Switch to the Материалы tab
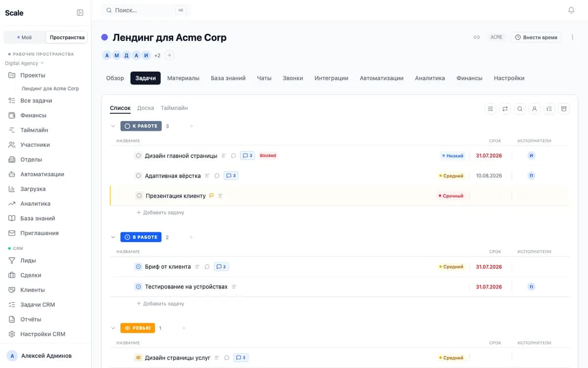This screenshot has height=368, width=588. tap(183, 78)
